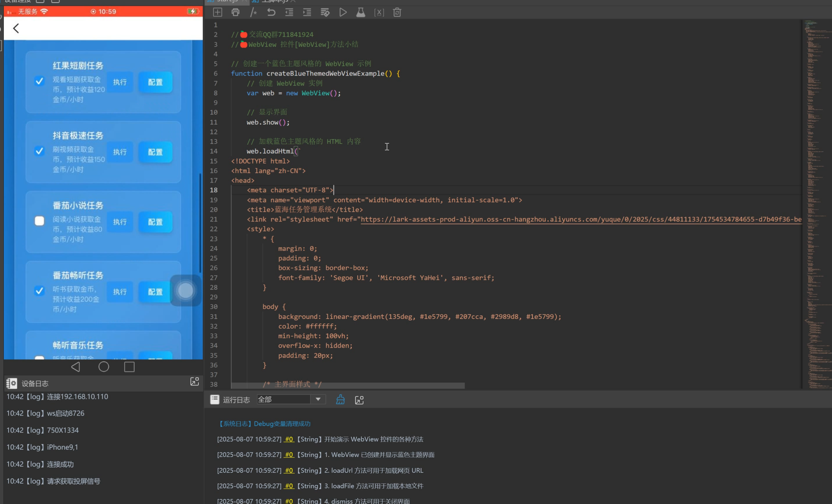
Task: Uncheck the 红果短剧任务 checkbox
Action: coord(39,81)
